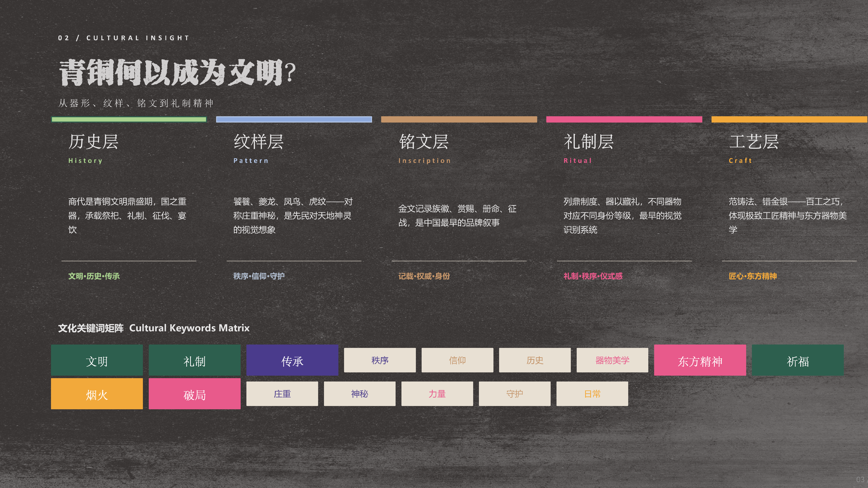Click the pink Ritual label
This screenshot has width=868, height=488.
(x=578, y=161)
